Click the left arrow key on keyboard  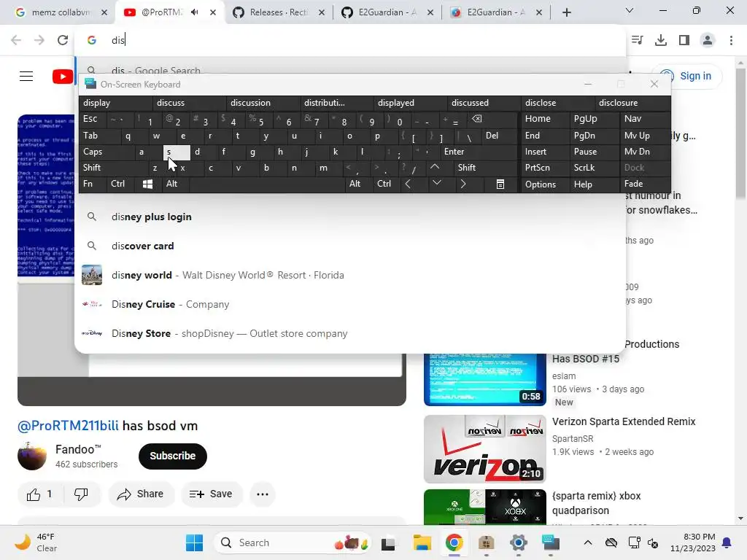click(408, 184)
